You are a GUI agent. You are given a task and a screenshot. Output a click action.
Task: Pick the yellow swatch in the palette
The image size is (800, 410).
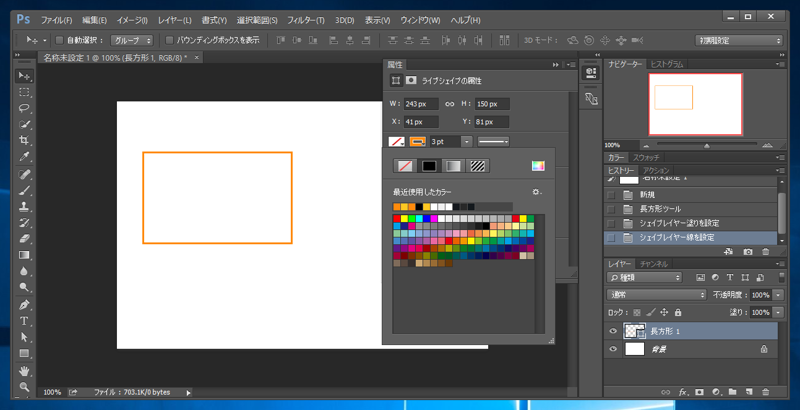(404, 219)
